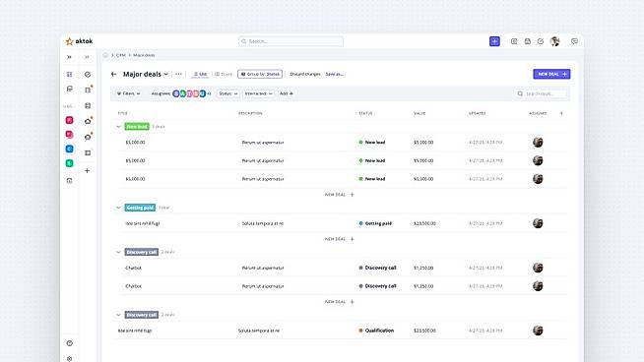Click the blue NEW DEAL button
Viewport: 644px width, 362px height.
point(551,74)
